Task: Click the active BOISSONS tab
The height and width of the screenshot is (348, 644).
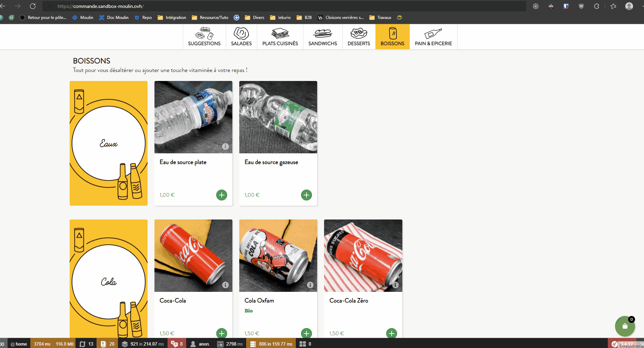Action: point(392,37)
